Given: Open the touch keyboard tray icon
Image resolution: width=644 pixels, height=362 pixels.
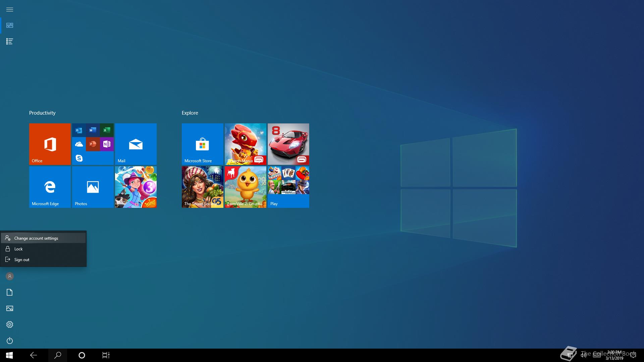Looking at the screenshot, I should tap(597, 355).
